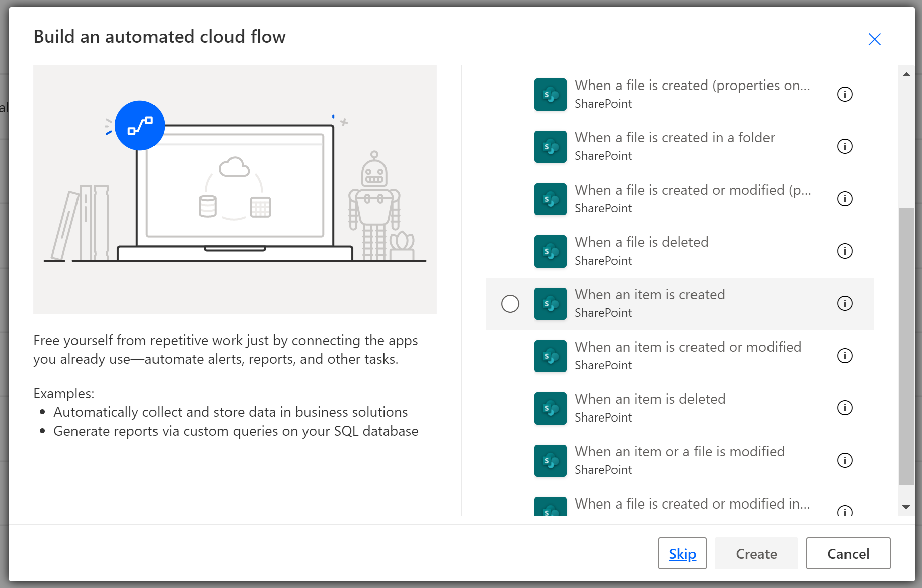Click the SharePoint icon beside "When an item is deleted"
This screenshot has width=922, height=588.
point(550,408)
